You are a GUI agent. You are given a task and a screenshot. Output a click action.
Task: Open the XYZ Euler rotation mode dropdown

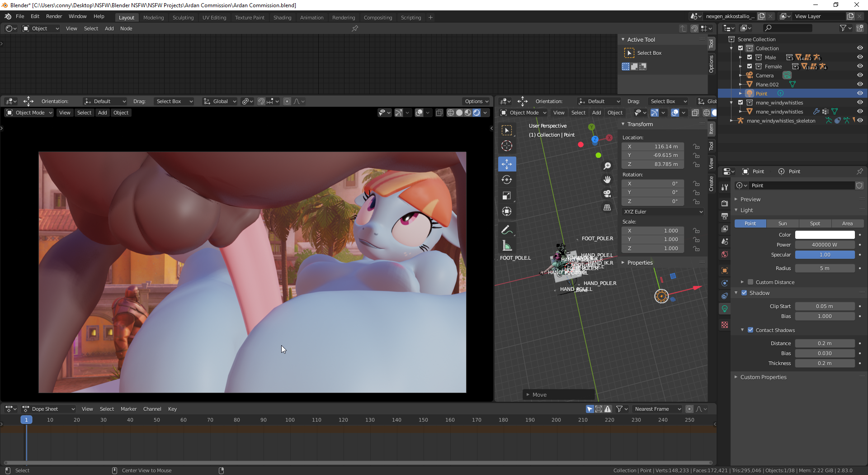tap(663, 212)
